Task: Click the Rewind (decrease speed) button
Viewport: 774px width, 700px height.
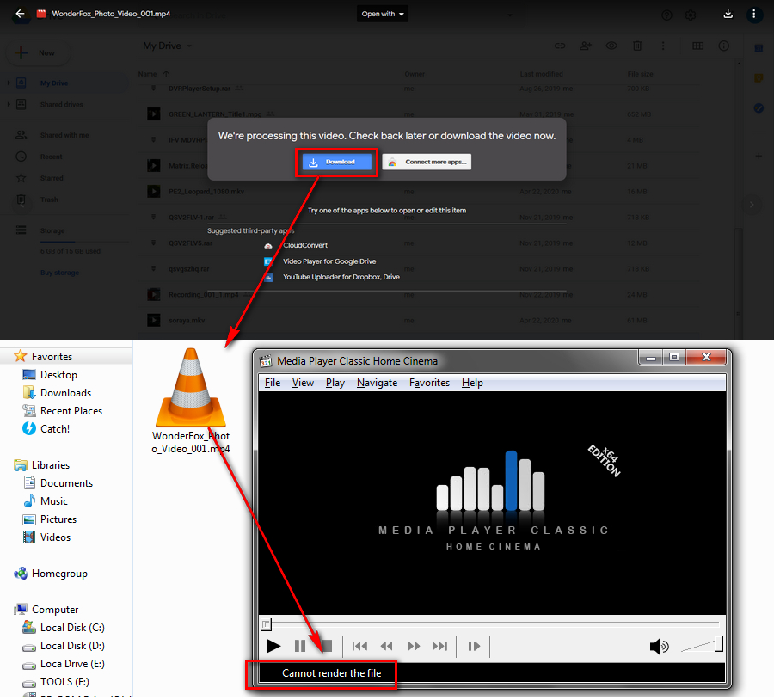Action: [386, 646]
